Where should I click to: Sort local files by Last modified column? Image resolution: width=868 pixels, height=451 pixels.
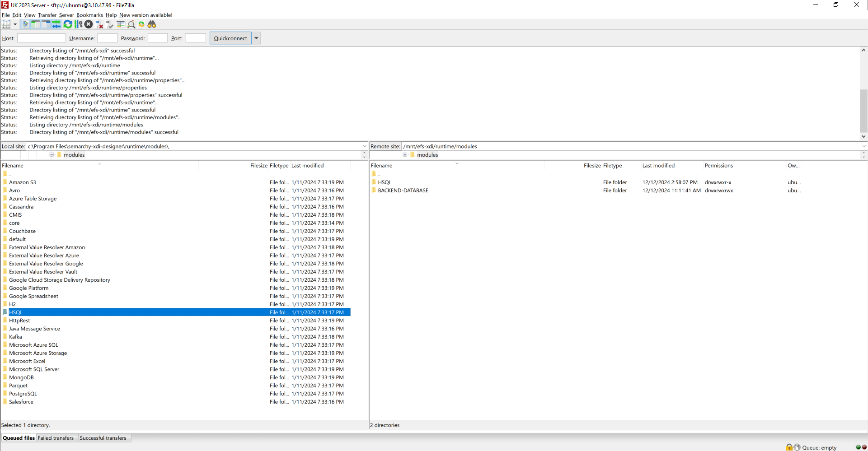coord(308,166)
